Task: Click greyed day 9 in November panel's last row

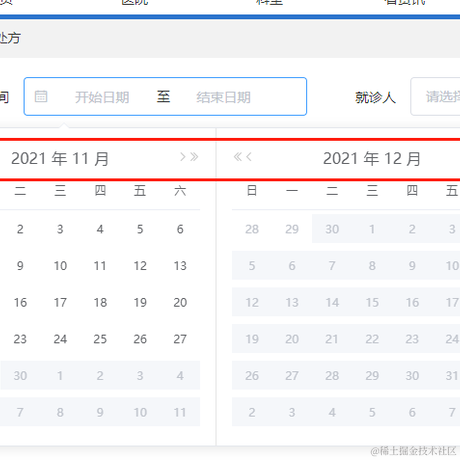Action: point(100,413)
